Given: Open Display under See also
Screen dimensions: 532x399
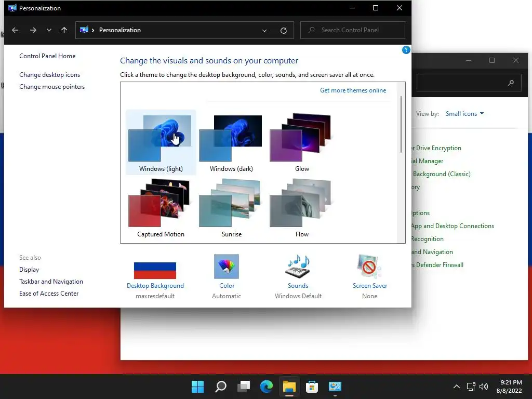Looking at the screenshot, I should click(29, 270).
